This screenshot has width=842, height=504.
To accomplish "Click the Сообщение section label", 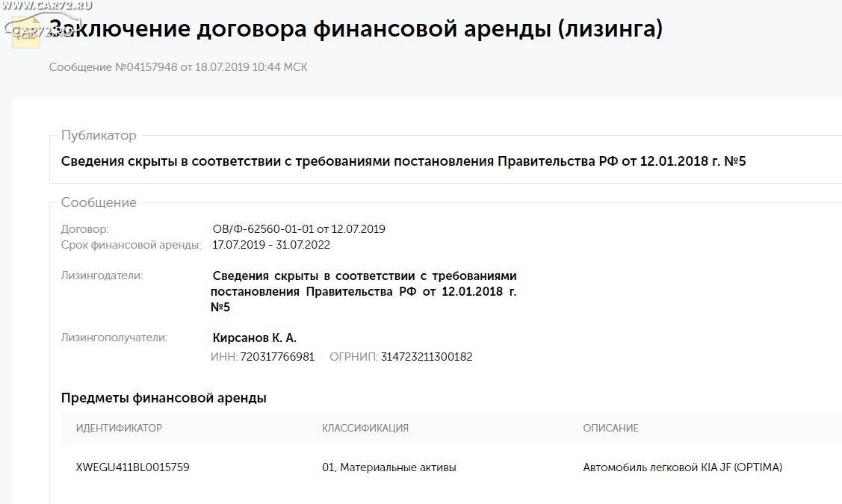I will [99, 202].
